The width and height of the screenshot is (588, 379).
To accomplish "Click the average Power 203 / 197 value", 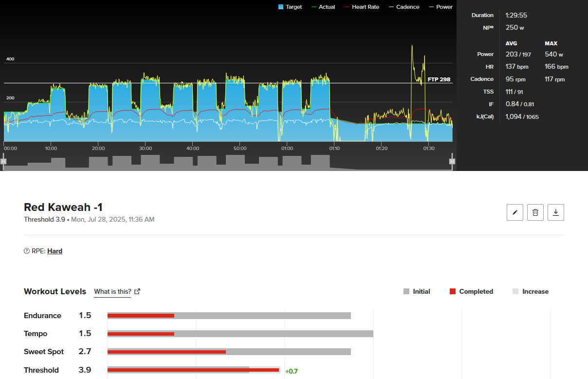I will point(518,54).
